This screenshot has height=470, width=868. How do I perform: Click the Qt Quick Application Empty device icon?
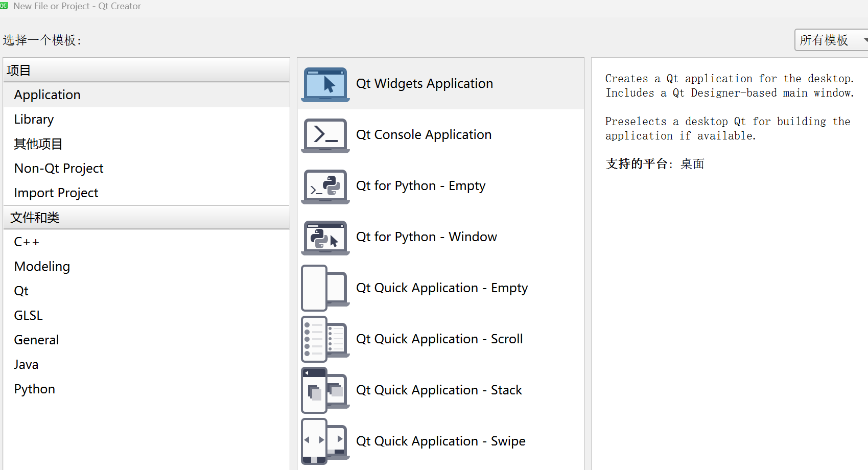click(325, 288)
